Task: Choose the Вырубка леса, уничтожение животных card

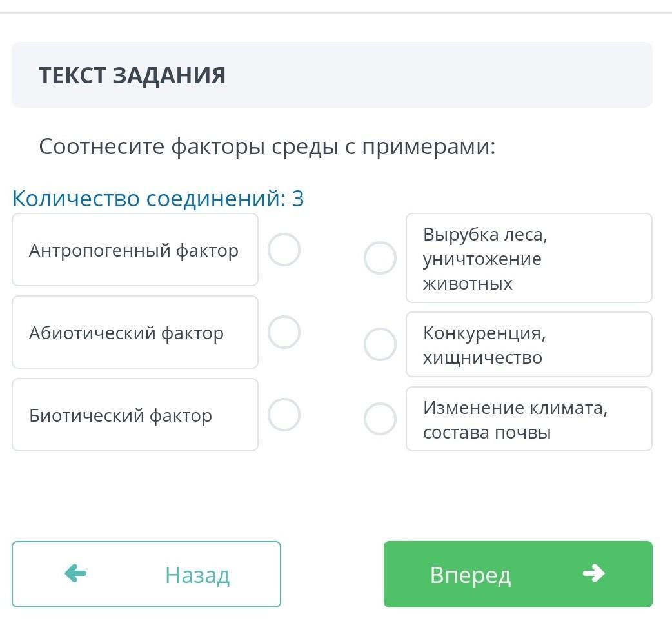Action: (x=529, y=258)
